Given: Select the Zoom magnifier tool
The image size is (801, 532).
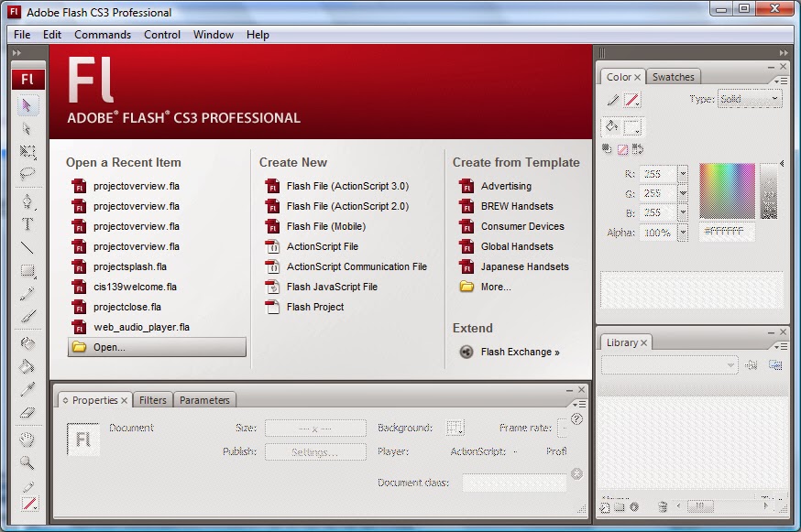Looking at the screenshot, I should click(x=27, y=462).
